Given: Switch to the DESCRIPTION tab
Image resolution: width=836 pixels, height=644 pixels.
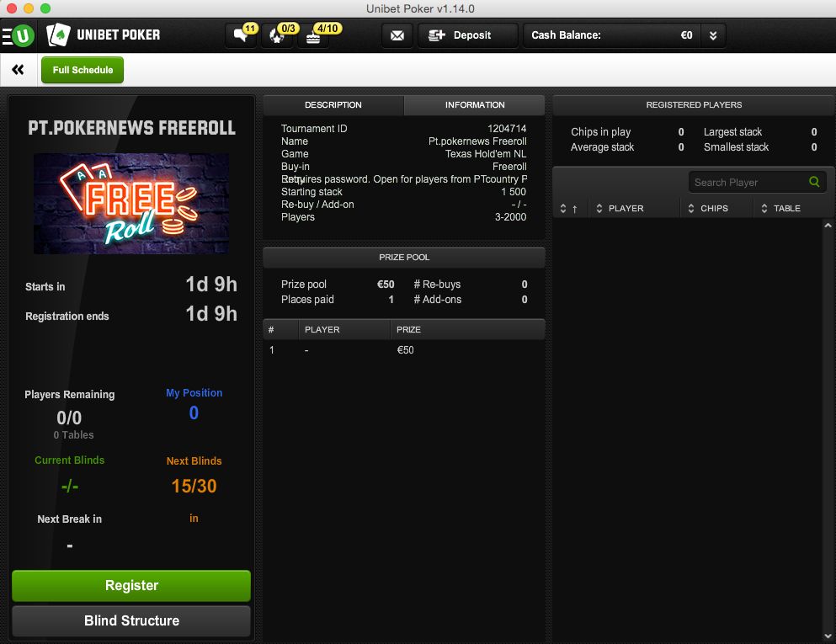Looking at the screenshot, I should 333,105.
